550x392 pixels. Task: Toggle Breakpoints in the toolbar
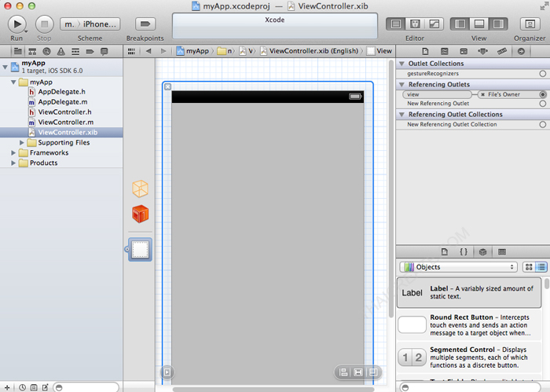click(145, 24)
